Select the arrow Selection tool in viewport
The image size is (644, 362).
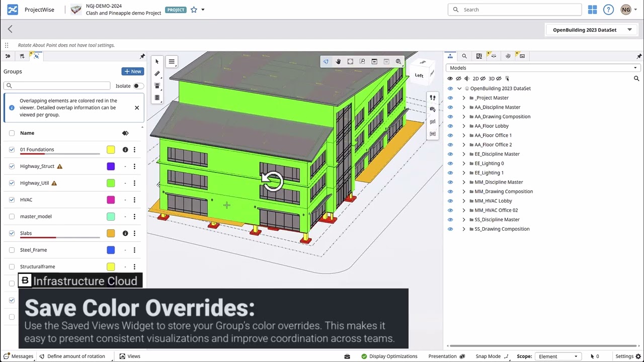point(157,61)
